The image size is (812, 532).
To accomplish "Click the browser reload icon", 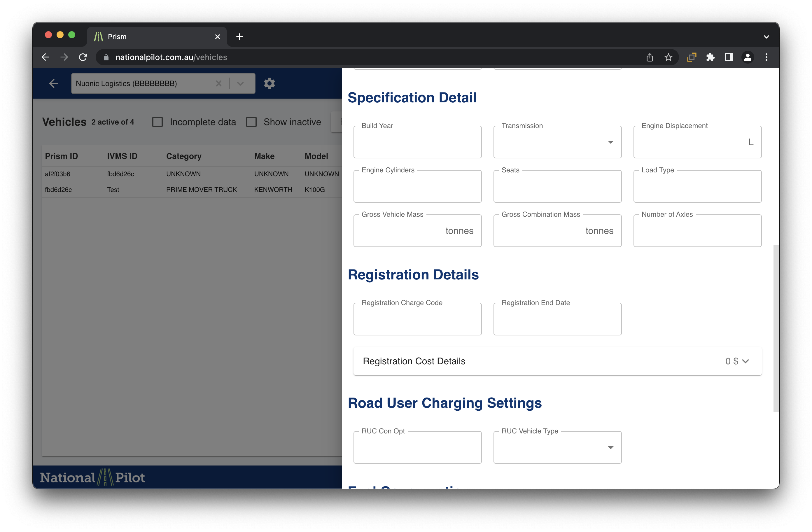I will click(x=83, y=57).
